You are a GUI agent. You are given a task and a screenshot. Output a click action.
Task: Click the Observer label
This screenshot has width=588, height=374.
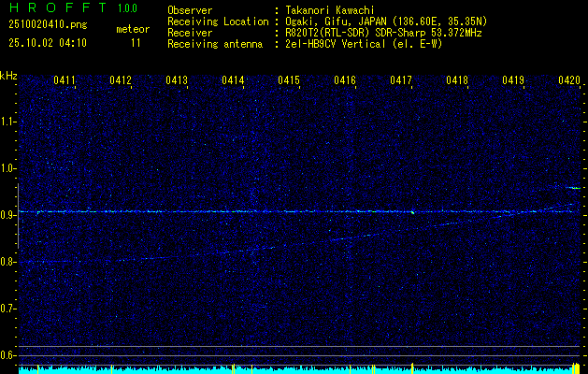point(190,10)
